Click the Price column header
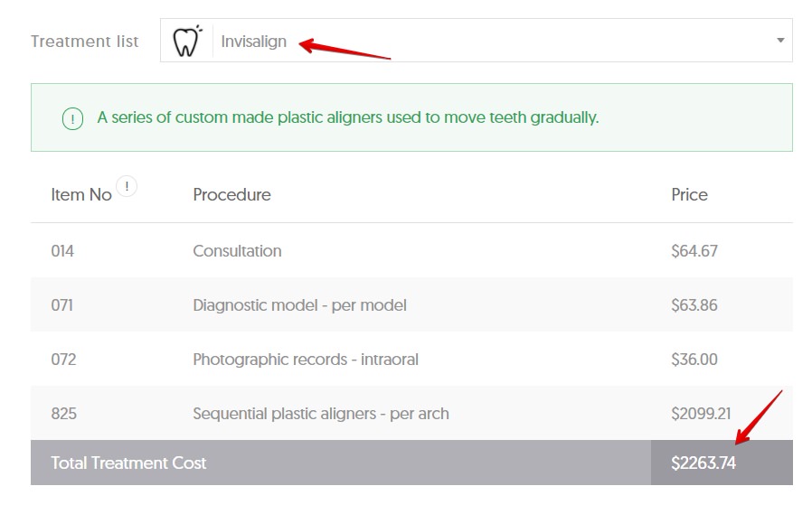 pyautogui.click(x=689, y=195)
